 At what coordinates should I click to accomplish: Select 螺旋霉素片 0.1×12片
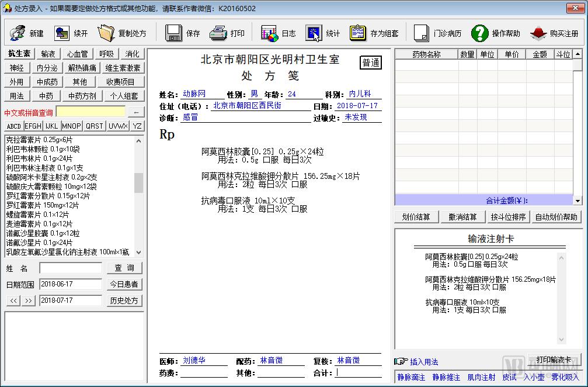[x=37, y=215]
